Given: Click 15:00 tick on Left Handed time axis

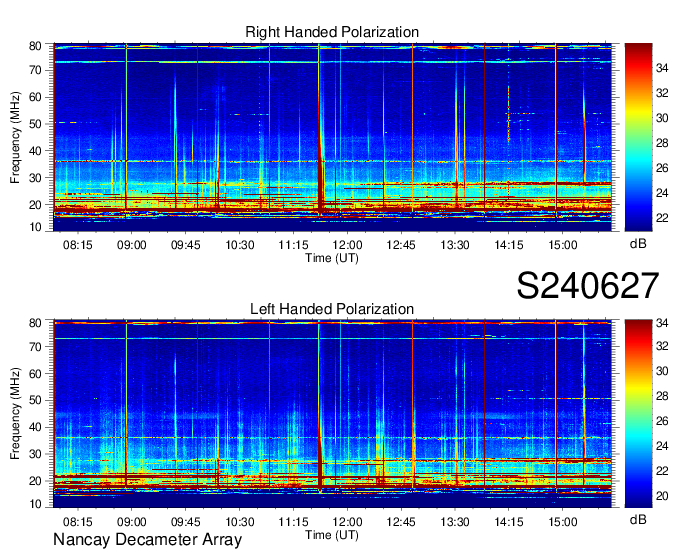Looking at the screenshot, I should (x=562, y=522).
